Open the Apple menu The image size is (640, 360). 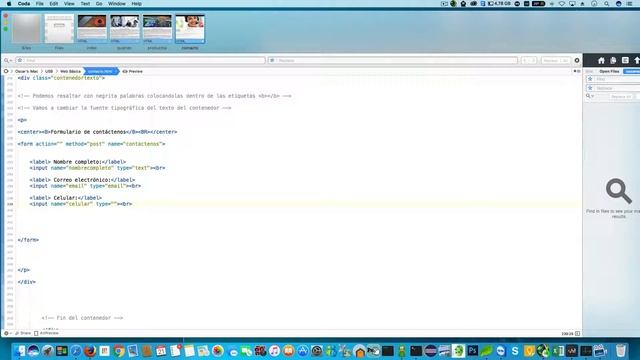coord(9,4)
